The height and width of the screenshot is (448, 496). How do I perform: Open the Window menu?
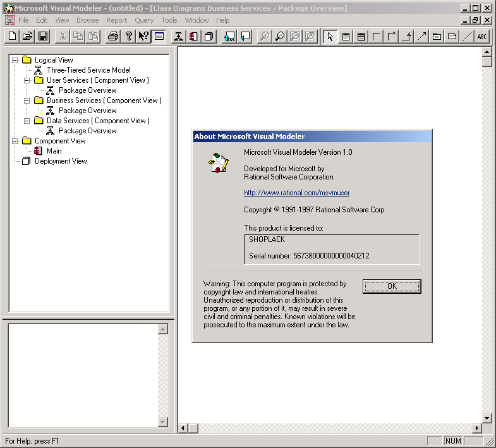(197, 20)
